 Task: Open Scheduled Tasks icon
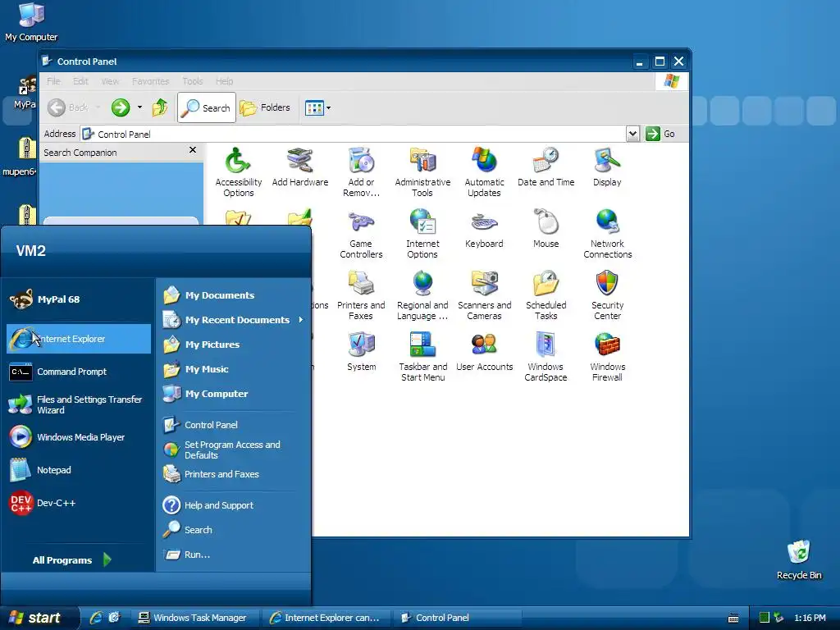pyautogui.click(x=546, y=295)
